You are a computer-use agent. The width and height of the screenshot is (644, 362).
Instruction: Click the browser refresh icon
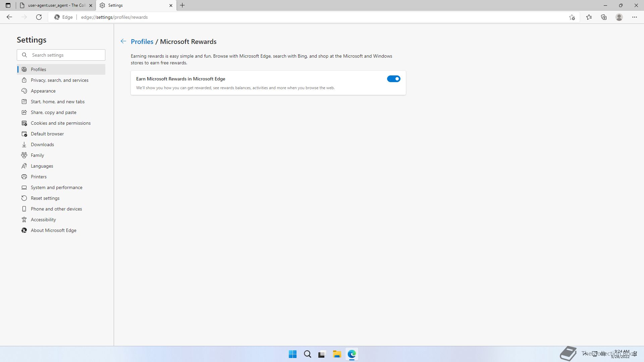click(39, 17)
